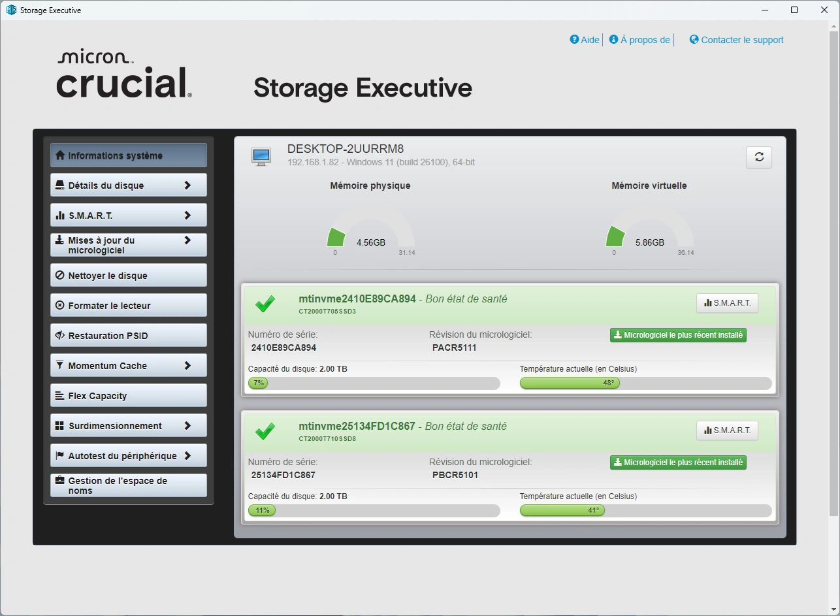Click the Storage Executive title bar app icon
The height and width of the screenshot is (616, 840).
(x=11, y=10)
